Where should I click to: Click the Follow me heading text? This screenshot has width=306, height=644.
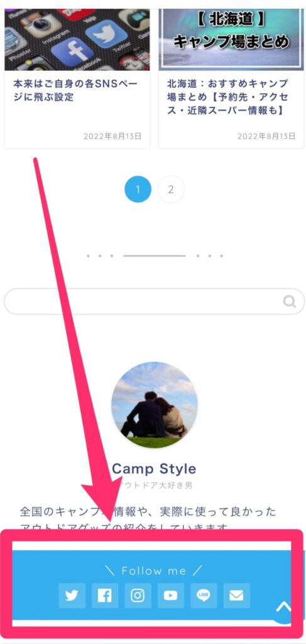coord(154,570)
